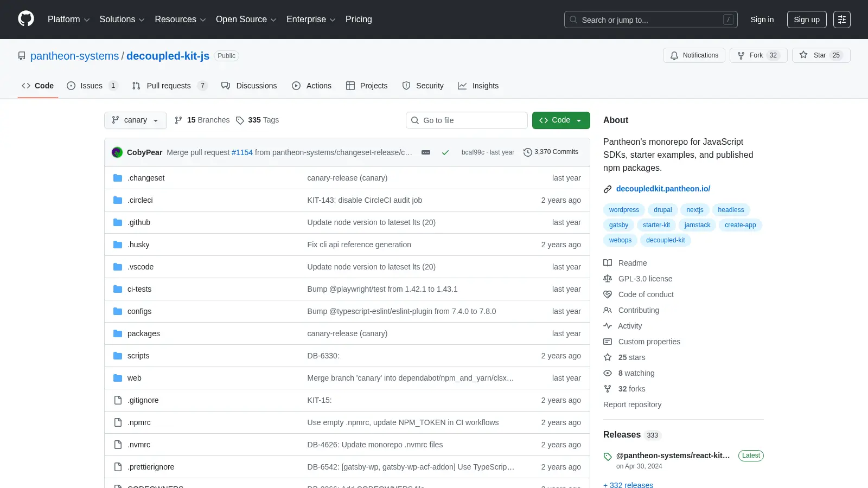Click the .npmrc file icon
This screenshot has height=488, width=868.
coord(118,422)
